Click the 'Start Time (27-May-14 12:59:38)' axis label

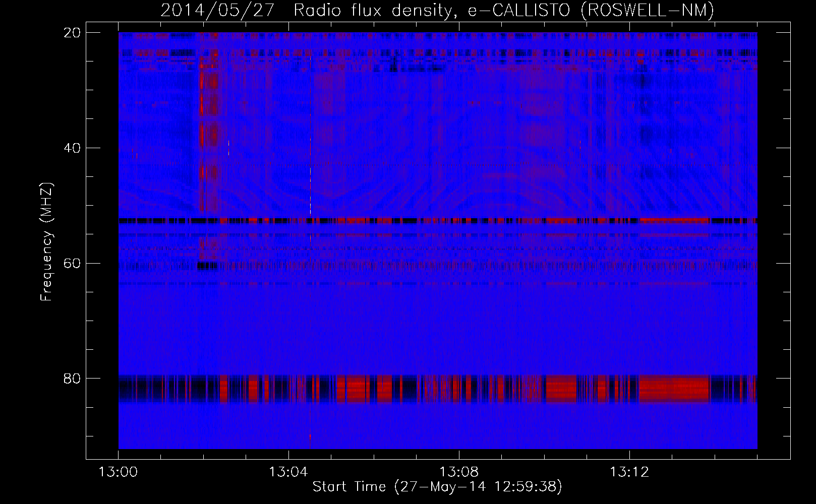[x=437, y=487]
